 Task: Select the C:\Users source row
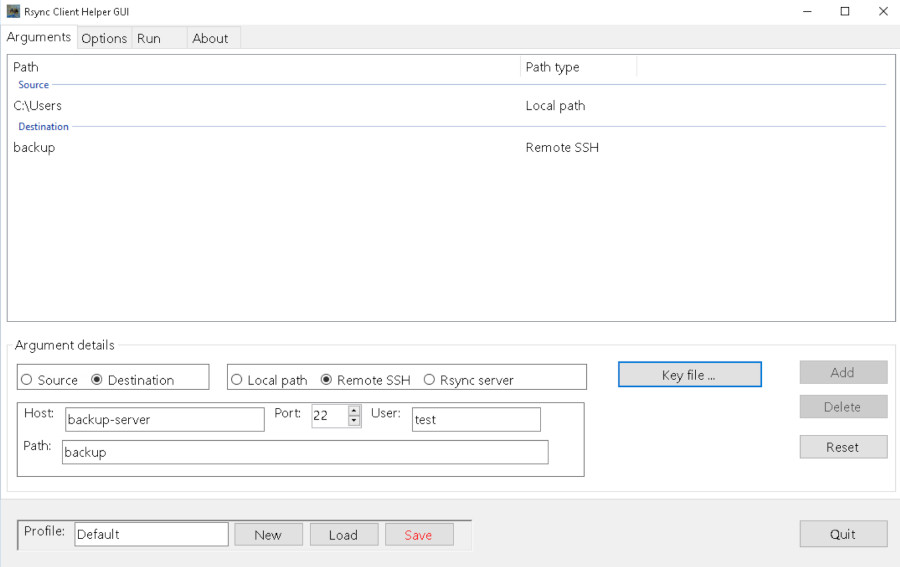38,106
